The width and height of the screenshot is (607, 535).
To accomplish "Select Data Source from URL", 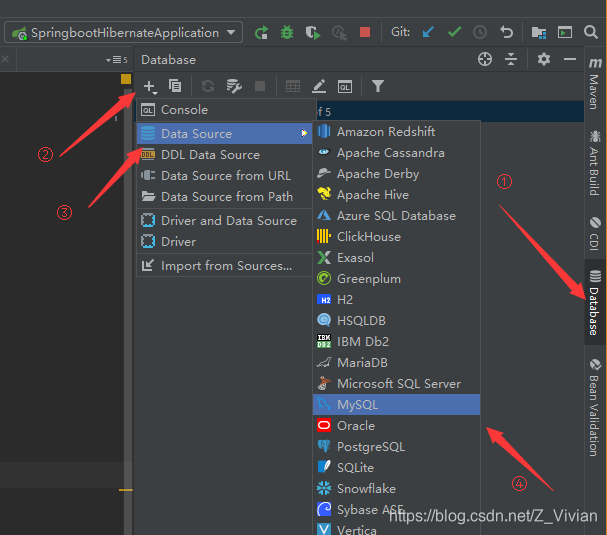I will [225, 176].
